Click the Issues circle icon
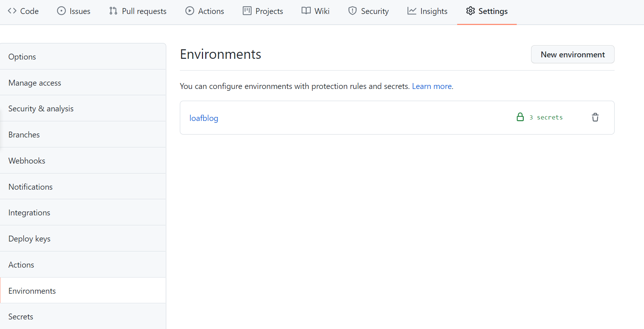 pos(61,11)
